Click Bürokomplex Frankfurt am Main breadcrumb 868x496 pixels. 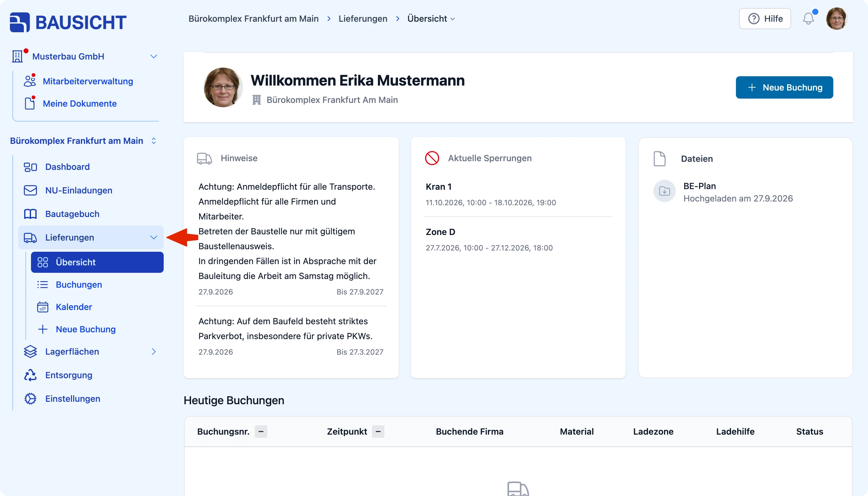pyautogui.click(x=254, y=18)
